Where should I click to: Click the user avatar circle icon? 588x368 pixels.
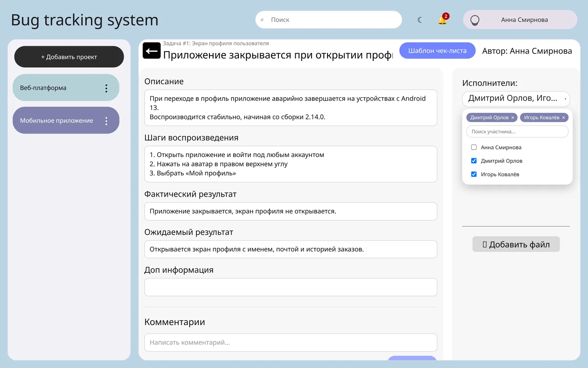click(x=474, y=20)
